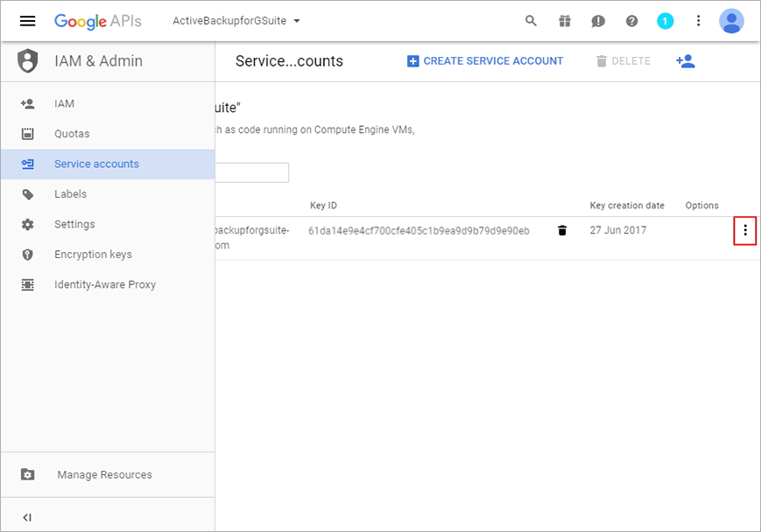Image resolution: width=761 pixels, height=532 pixels.
Task: Click the plus icon on Create Service Account
Action: [x=412, y=61]
